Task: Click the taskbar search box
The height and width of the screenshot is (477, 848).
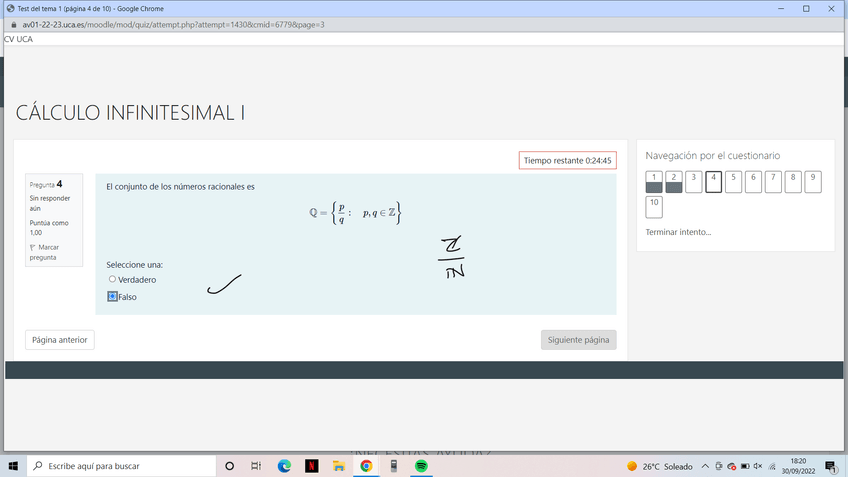Action: point(121,466)
